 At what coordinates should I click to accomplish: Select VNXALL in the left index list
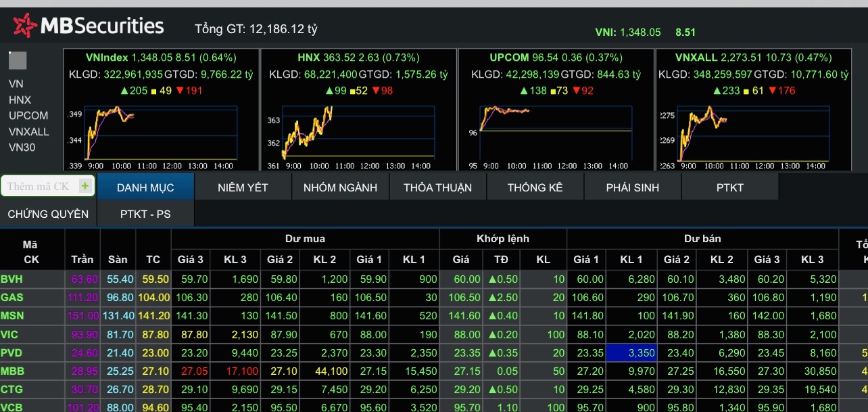tap(29, 131)
